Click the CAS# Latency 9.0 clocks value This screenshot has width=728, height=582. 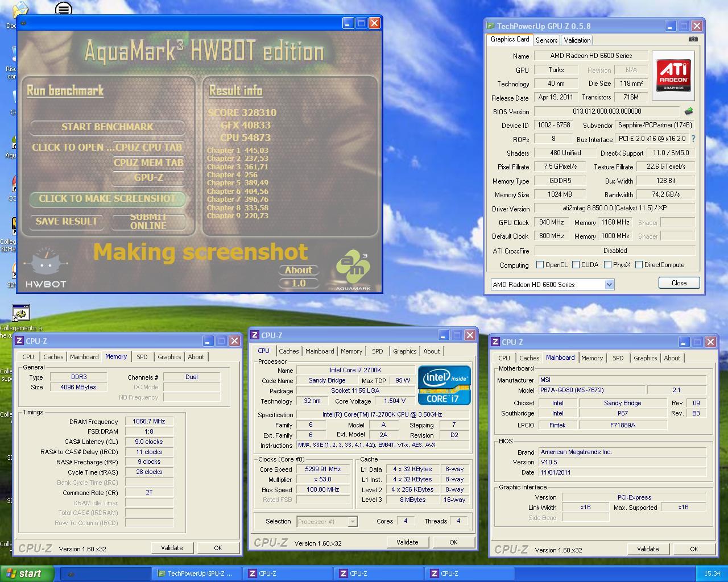[x=149, y=442]
